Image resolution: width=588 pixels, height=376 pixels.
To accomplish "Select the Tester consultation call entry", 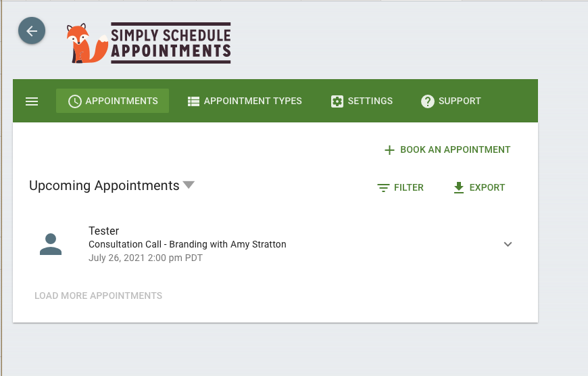I will point(275,244).
